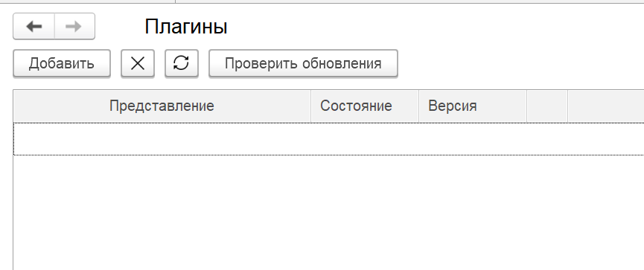Select the empty row's Версия cell
Viewport: 644px width, 270px height.
click(472, 138)
